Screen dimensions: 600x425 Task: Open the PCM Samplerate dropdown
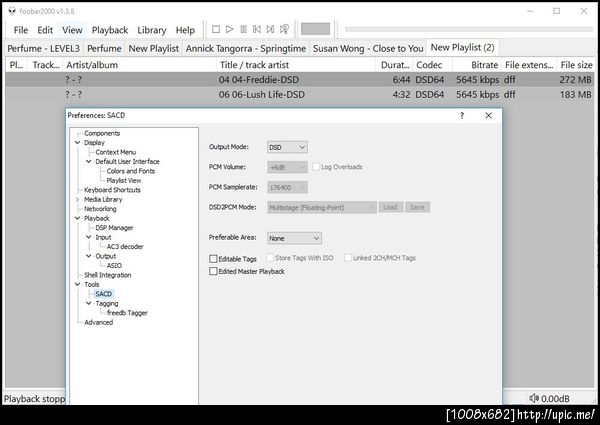[287, 187]
